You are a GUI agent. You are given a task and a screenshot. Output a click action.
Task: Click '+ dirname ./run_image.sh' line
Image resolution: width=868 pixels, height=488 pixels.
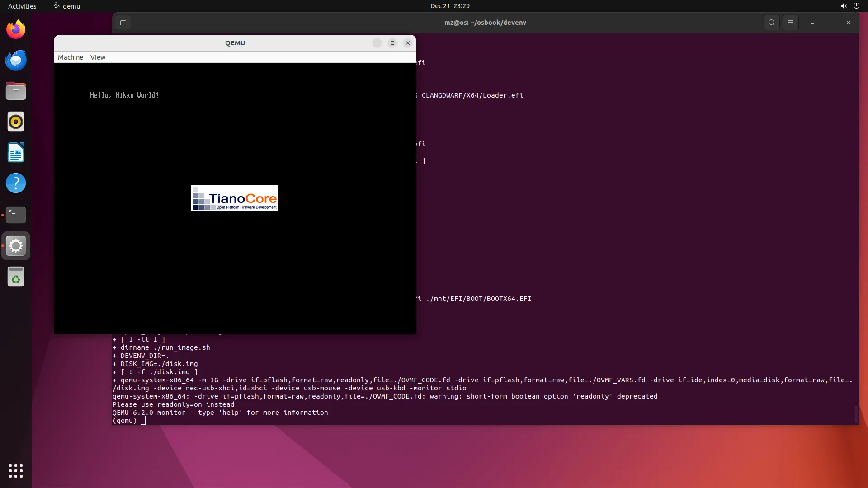pyautogui.click(x=161, y=347)
